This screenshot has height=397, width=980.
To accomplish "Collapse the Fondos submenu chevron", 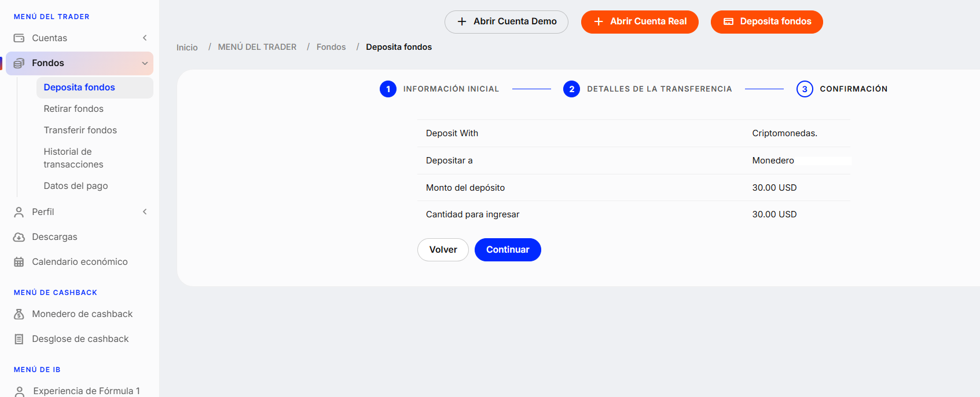I will coord(145,63).
